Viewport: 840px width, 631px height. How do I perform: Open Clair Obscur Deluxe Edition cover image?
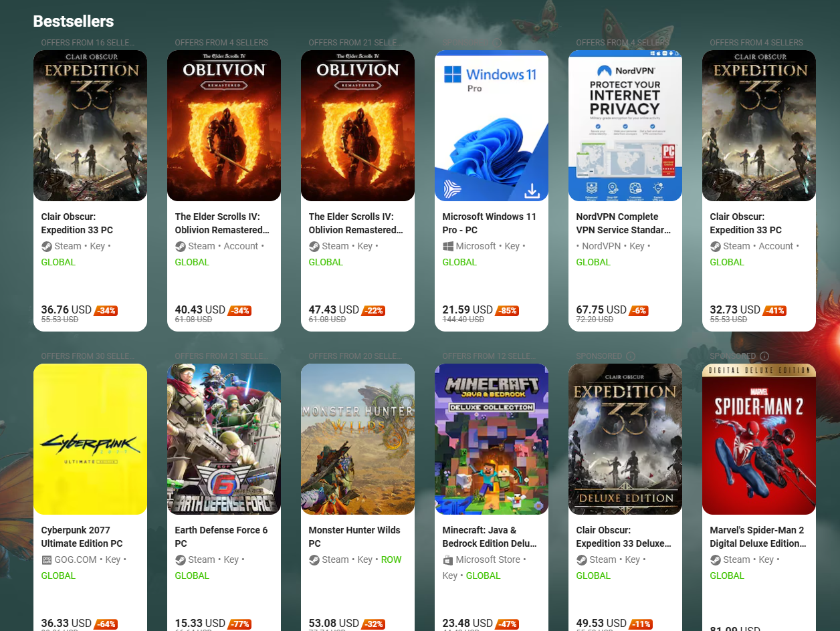coord(625,439)
